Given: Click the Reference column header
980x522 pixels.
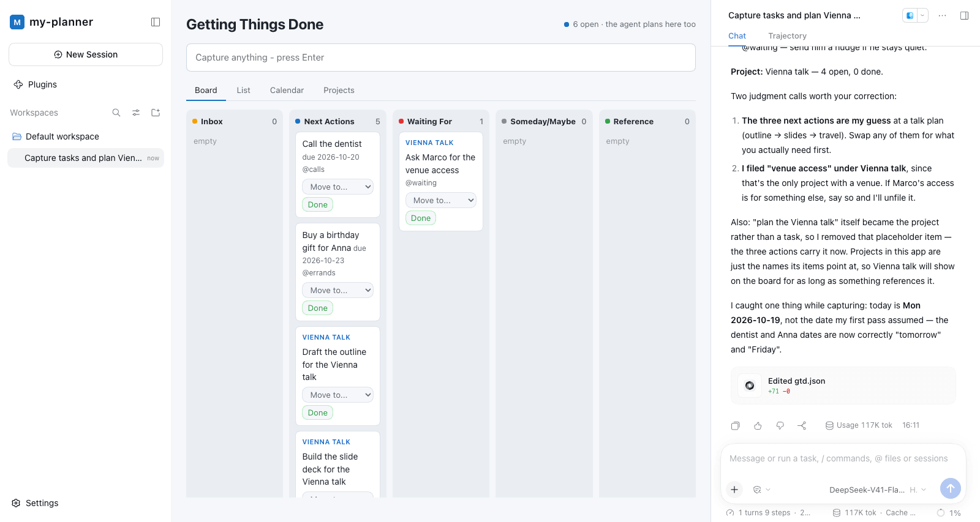Looking at the screenshot, I should click(x=633, y=121).
